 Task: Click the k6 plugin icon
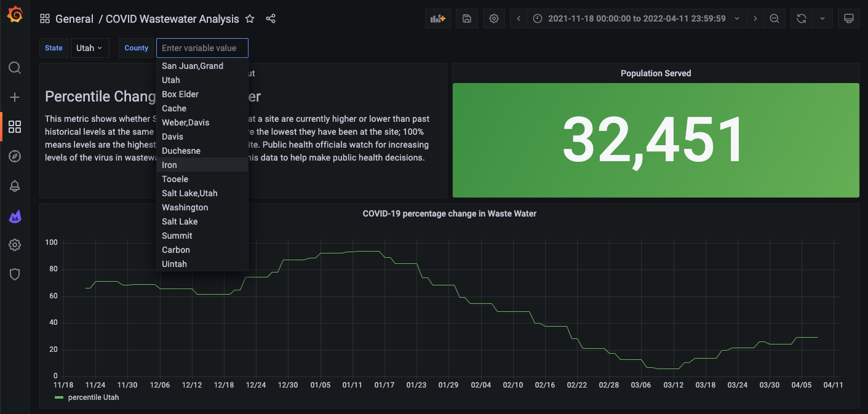15,216
